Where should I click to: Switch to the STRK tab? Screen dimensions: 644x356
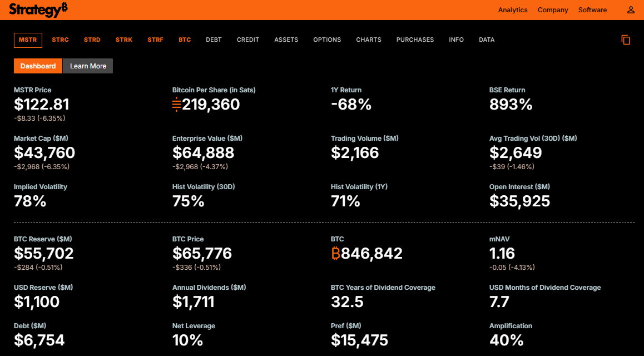(123, 40)
